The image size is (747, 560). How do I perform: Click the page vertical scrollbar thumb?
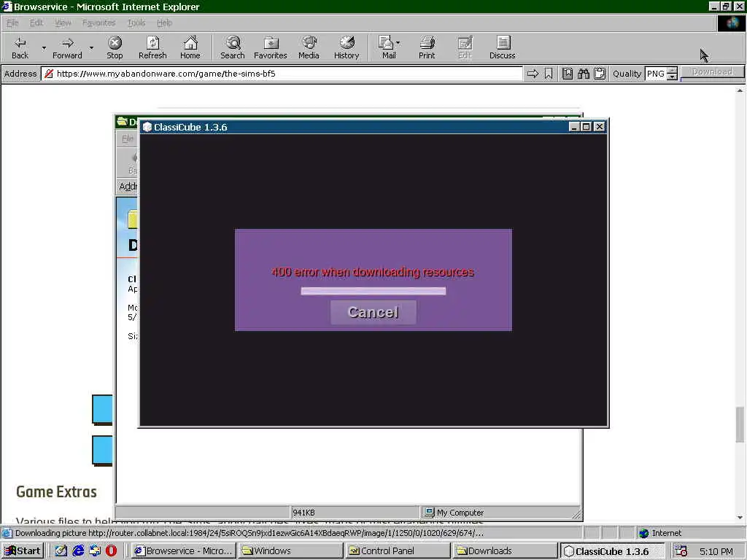pyautogui.click(x=740, y=425)
